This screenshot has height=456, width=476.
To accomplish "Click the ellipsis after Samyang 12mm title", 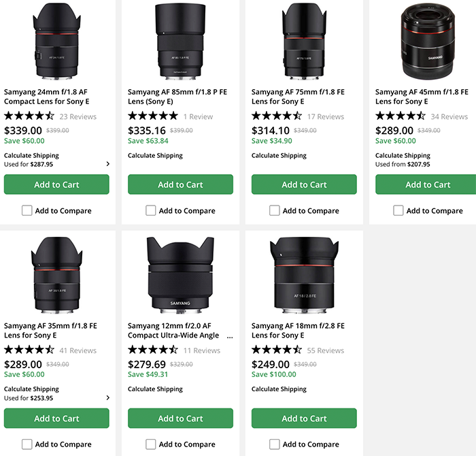I will click(x=229, y=336).
